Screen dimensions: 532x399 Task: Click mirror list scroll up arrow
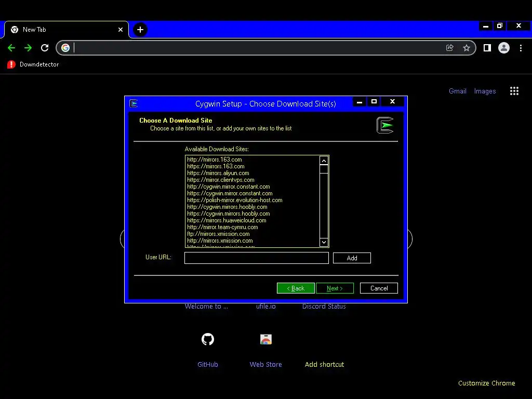coord(324,161)
